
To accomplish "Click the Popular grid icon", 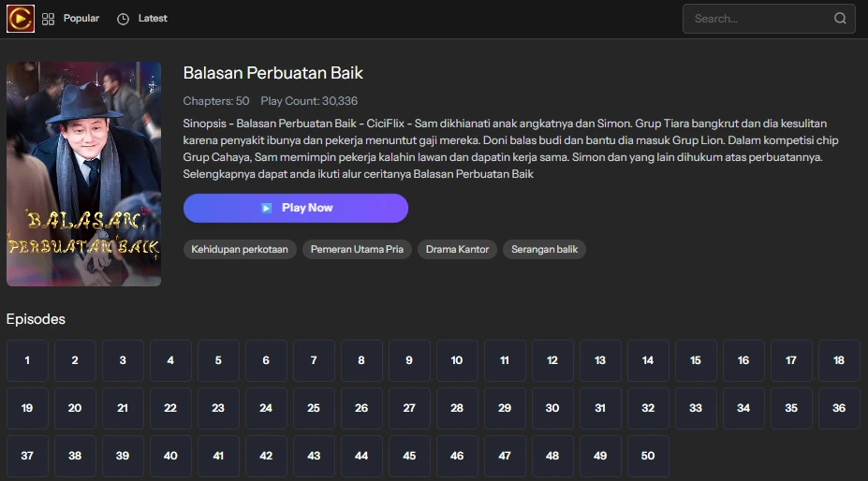I will point(48,19).
